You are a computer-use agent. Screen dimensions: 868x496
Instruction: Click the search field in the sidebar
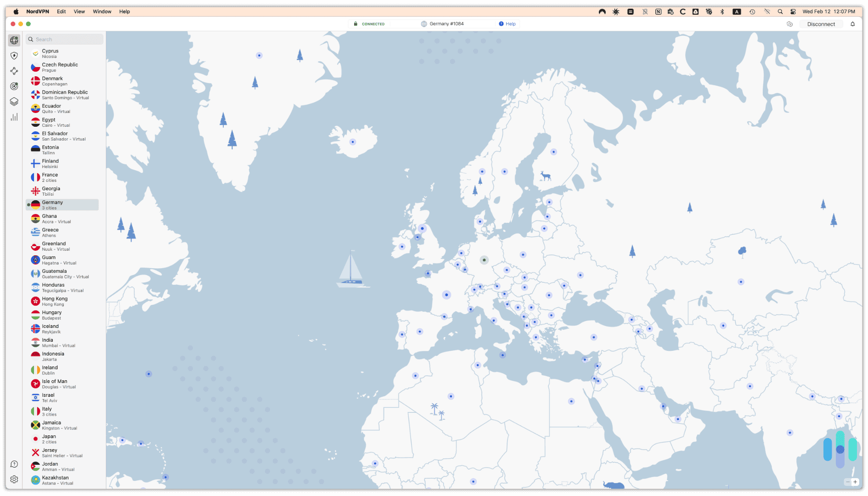pos(64,39)
